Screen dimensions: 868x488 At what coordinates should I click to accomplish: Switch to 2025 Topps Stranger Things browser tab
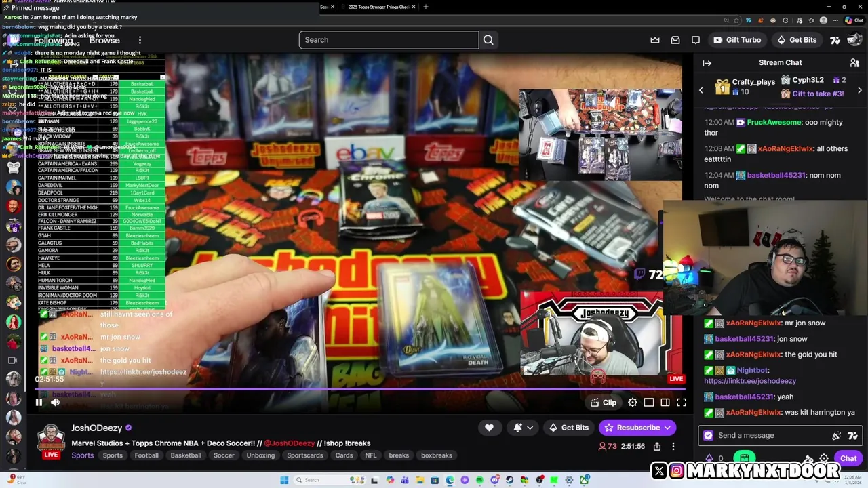point(378,7)
